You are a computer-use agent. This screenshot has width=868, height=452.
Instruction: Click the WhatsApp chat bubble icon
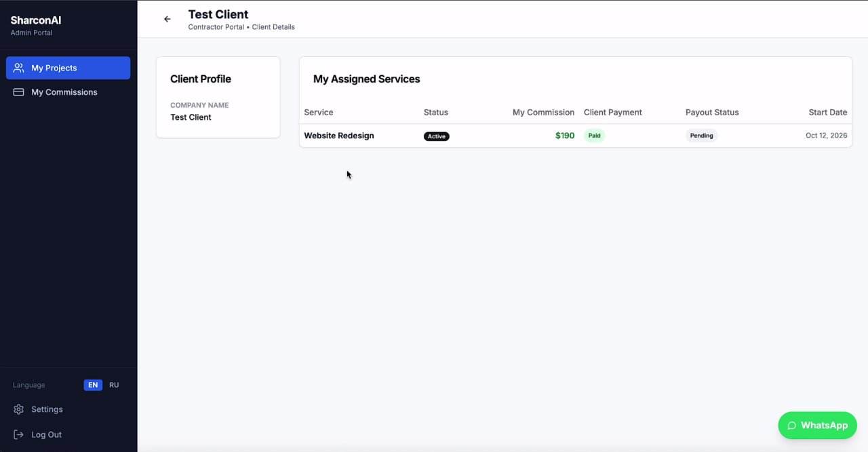791,426
